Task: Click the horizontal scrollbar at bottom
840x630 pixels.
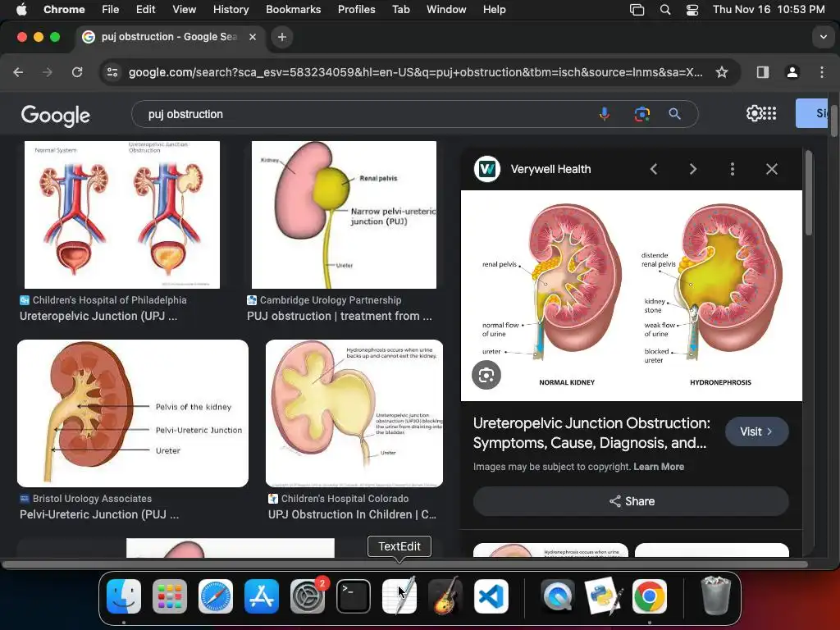Action: pos(405,564)
